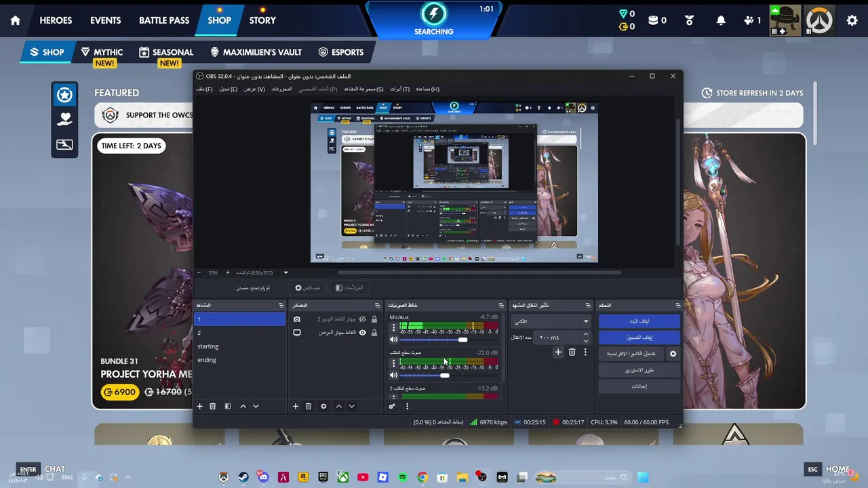Remove scene transition with trash icon
Viewport: 868px width, 488px height.
point(572,352)
